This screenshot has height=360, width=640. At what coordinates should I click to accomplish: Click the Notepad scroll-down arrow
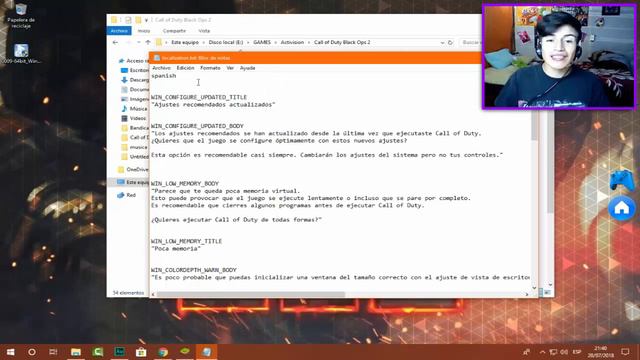point(534,288)
